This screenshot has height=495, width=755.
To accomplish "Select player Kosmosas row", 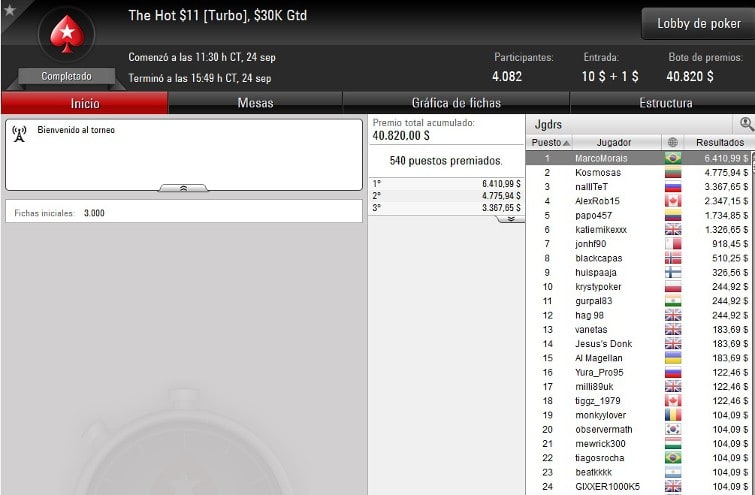I will [638, 172].
